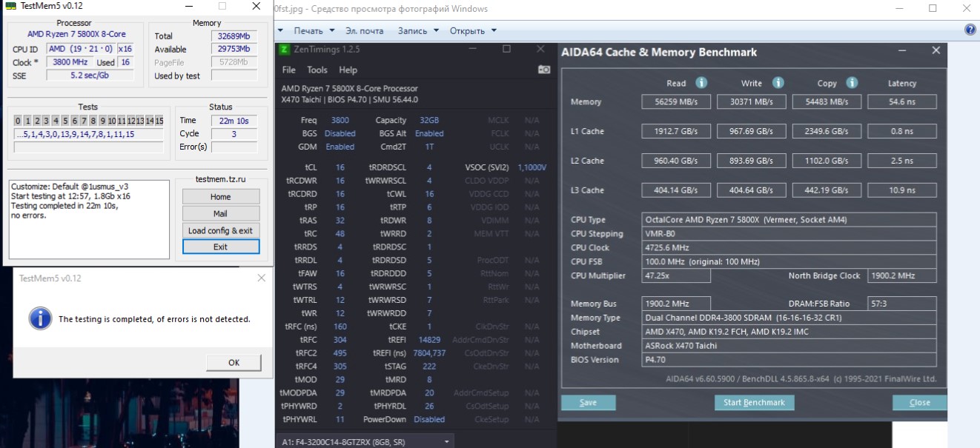Click the Memory Read 56259 MB/s field

pos(678,102)
